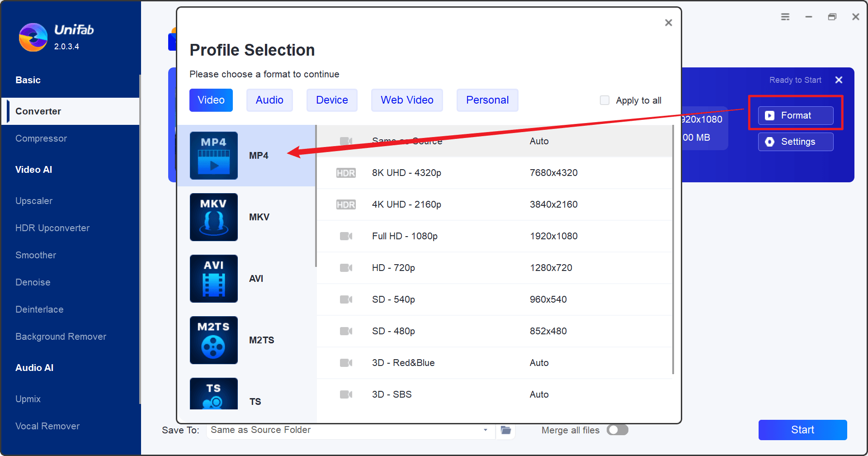Remove the Ready to Start task

click(x=839, y=80)
